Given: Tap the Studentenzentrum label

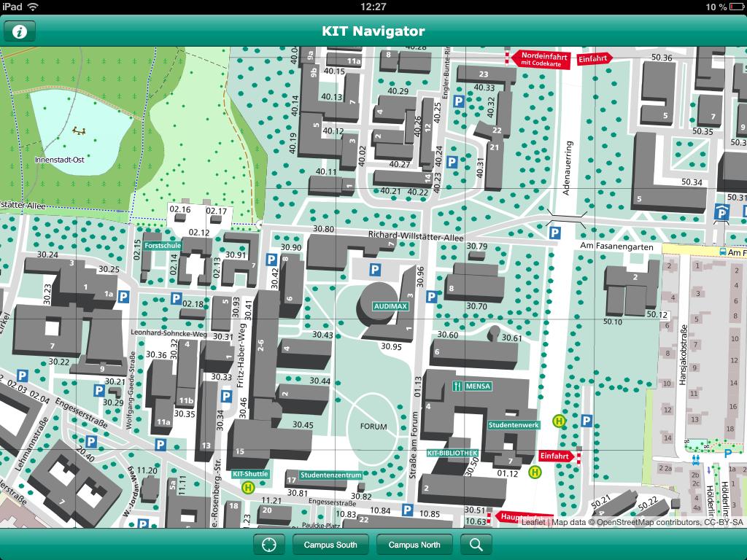Looking at the screenshot, I should click(x=331, y=475).
